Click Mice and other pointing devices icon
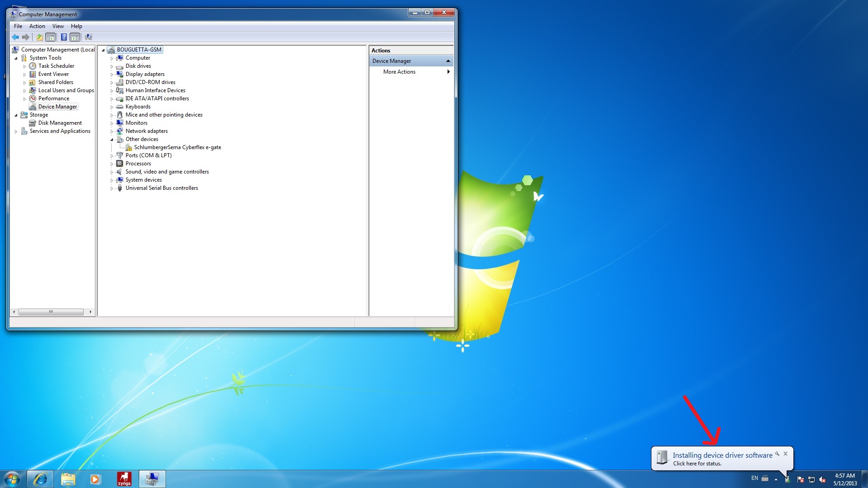This screenshot has height=488, width=868. (120, 115)
